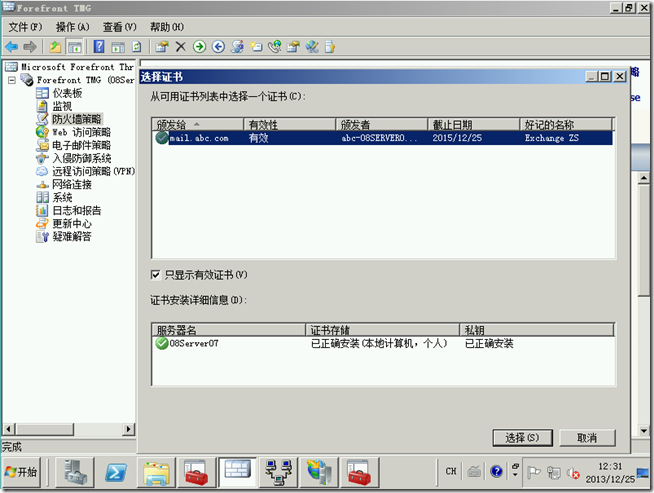Sort certificates by 颁发给 column header

[x=198, y=124]
